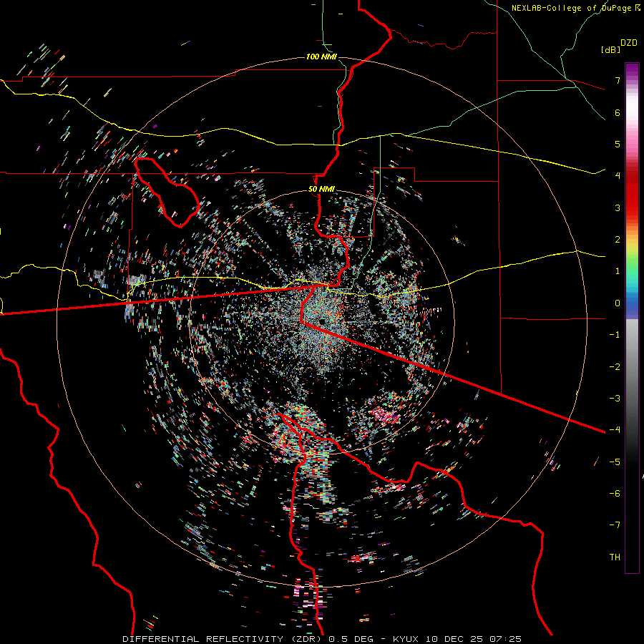The width and height of the screenshot is (644, 644).
Task: Click the 2 value on color scale
Action: [618, 240]
